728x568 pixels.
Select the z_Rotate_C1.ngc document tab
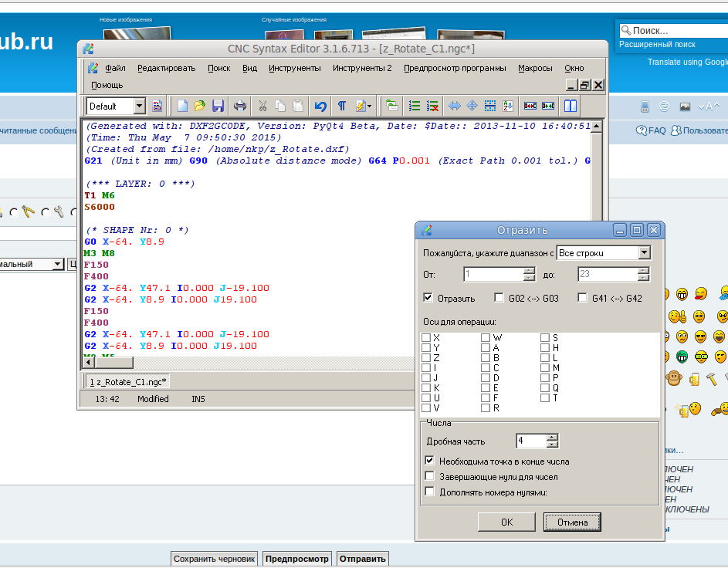click(x=128, y=381)
